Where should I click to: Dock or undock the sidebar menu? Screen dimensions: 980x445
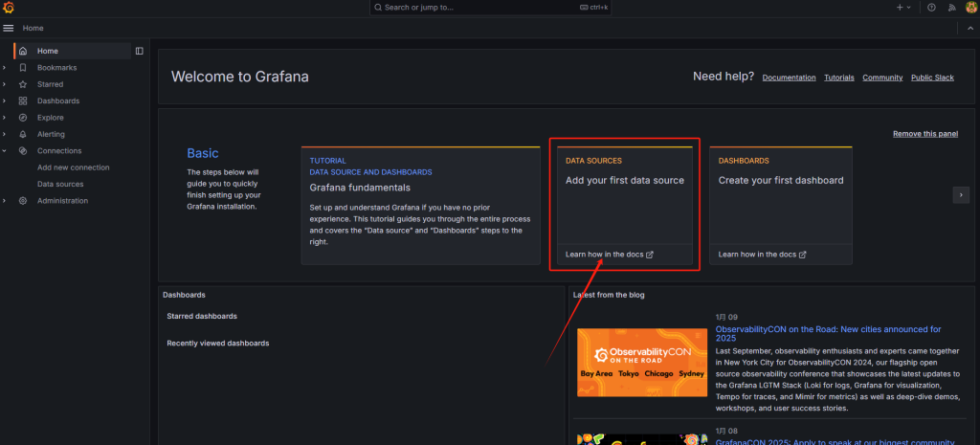140,52
